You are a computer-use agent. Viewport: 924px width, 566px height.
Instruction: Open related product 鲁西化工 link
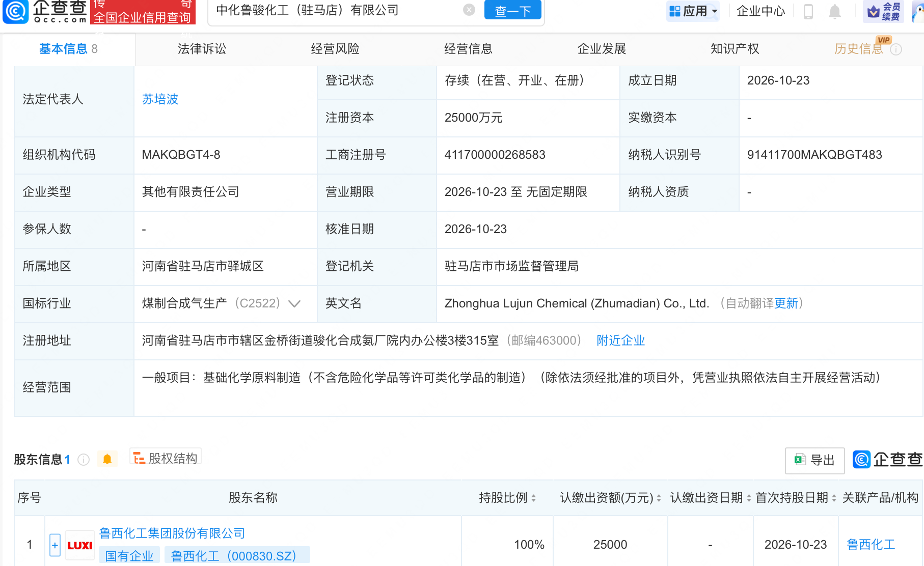pos(871,545)
